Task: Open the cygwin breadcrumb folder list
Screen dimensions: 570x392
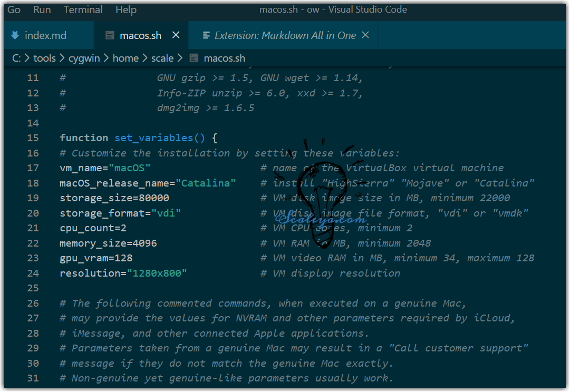Action: coord(84,58)
